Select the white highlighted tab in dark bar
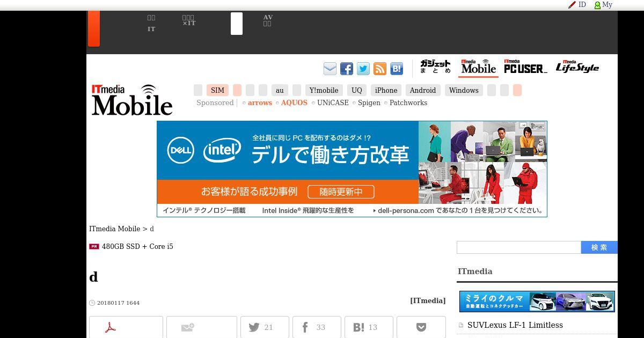The image size is (644, 338). click(237, 24)
